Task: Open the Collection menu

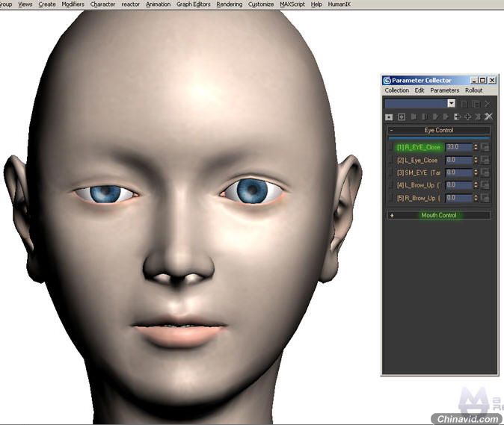Action: tap(397, 90)
